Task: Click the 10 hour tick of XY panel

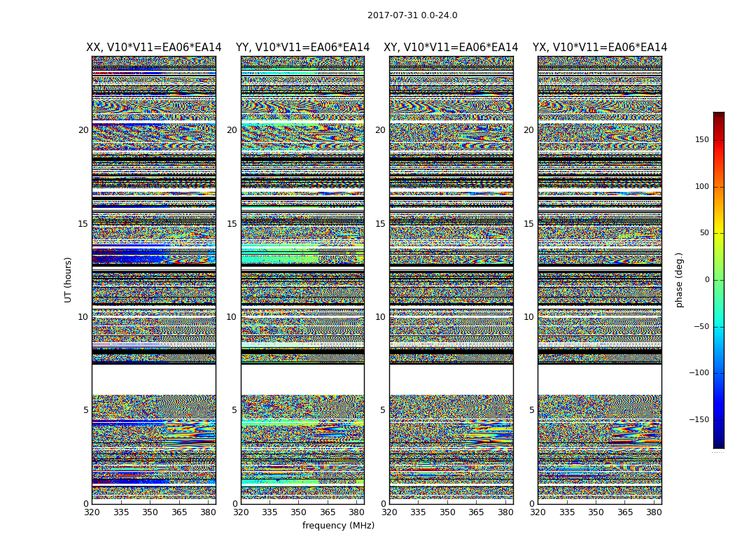Action: click(x=380, y=317)
